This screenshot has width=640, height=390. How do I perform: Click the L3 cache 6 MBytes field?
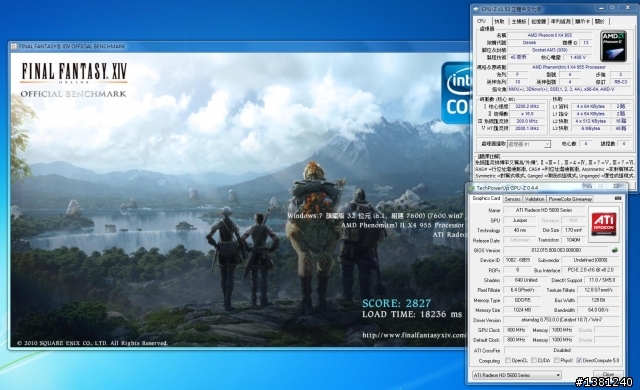(590, 128)
